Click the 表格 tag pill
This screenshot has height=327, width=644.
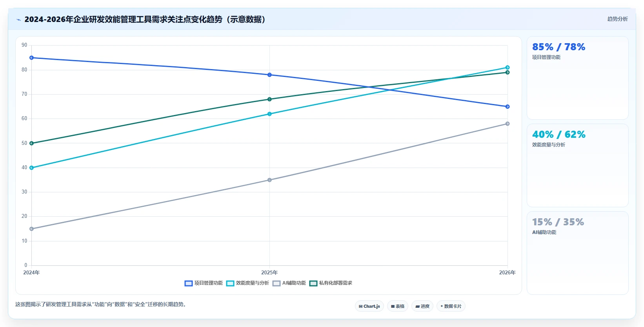point(398,306)
